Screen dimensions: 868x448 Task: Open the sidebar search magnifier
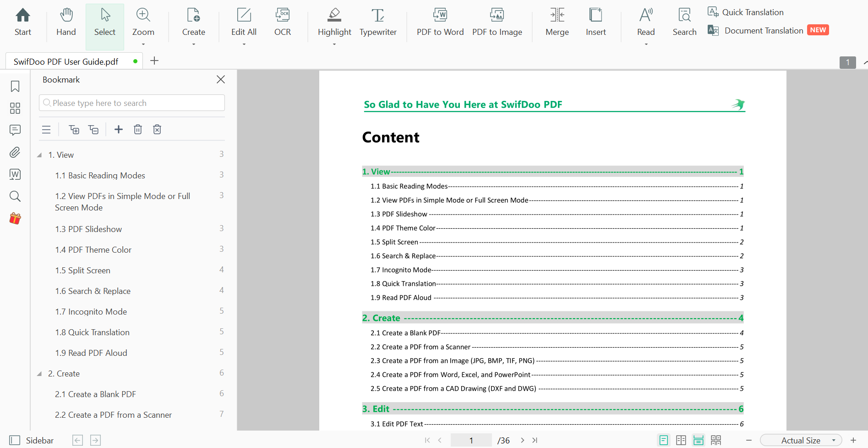15,196
